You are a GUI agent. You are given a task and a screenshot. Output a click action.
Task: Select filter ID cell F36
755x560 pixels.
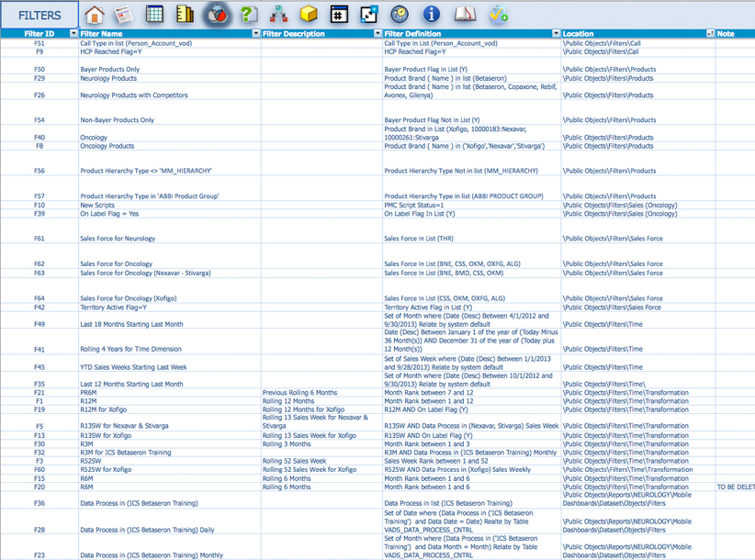coord(39,504)
